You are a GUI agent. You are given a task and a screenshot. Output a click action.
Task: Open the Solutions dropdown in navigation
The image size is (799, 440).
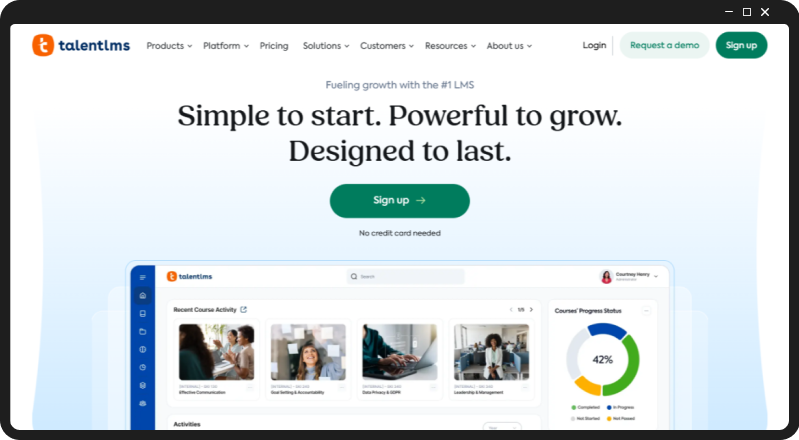point(326,46)
